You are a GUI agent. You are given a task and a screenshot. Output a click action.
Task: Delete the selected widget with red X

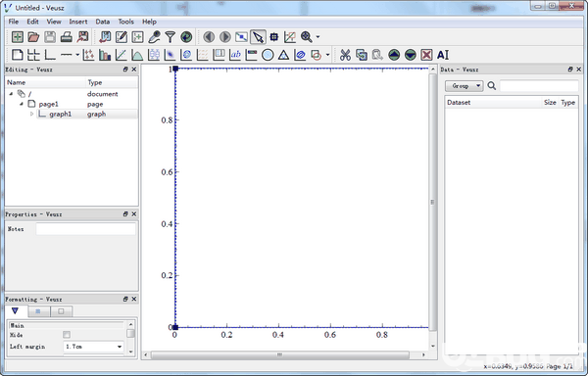(x=426, y=55)
